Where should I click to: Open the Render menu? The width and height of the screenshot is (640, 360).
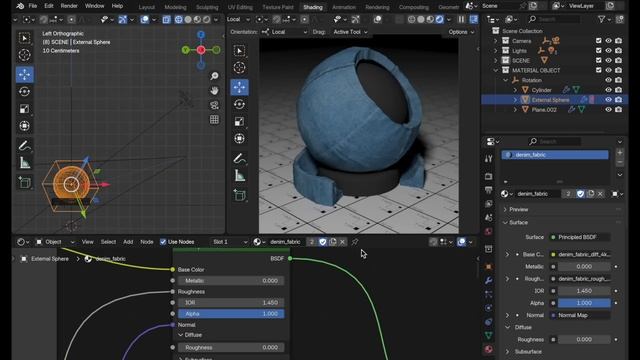(x=69, y=6)
